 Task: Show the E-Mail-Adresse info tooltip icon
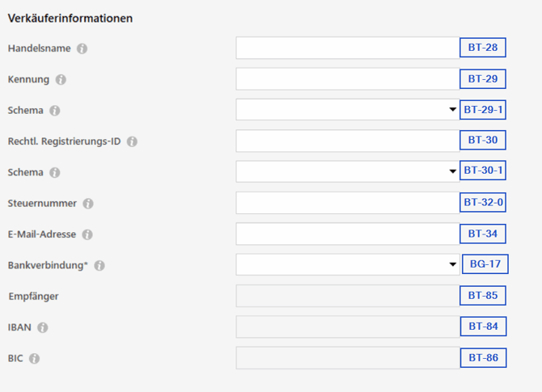[x=87, y=235]
